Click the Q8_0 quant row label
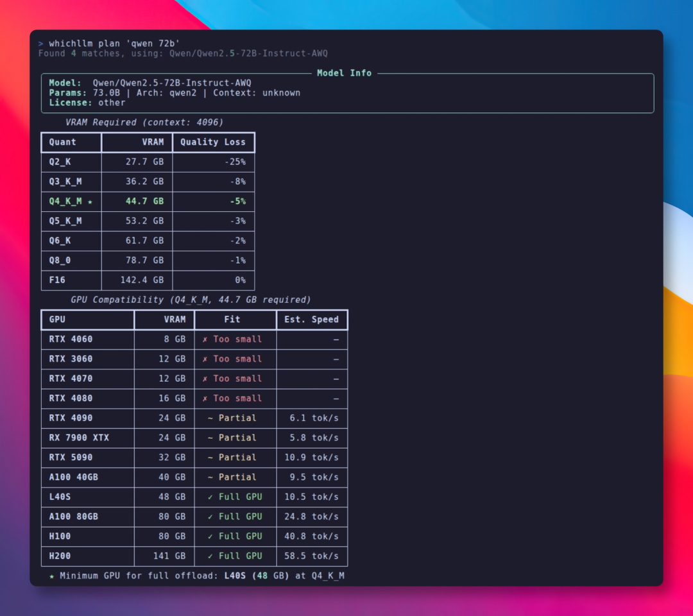This screenshot has height=616, width=693. pos(60,261)
